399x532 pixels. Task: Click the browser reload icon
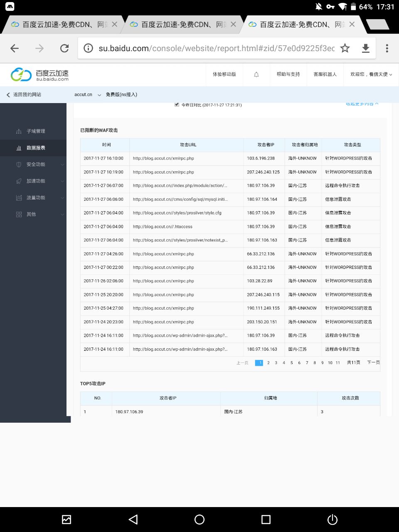pyautogui.click(x=64, y=49)
